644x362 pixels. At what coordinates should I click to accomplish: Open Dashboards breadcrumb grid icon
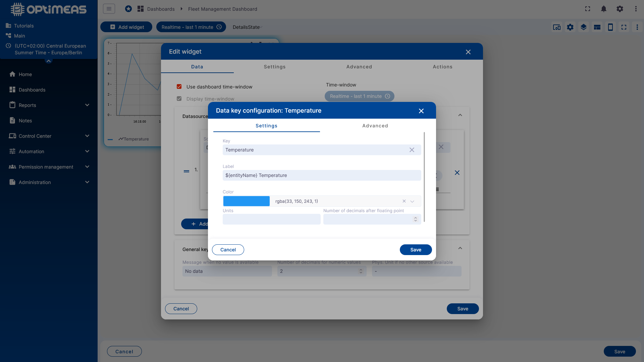tap(141, 9)
